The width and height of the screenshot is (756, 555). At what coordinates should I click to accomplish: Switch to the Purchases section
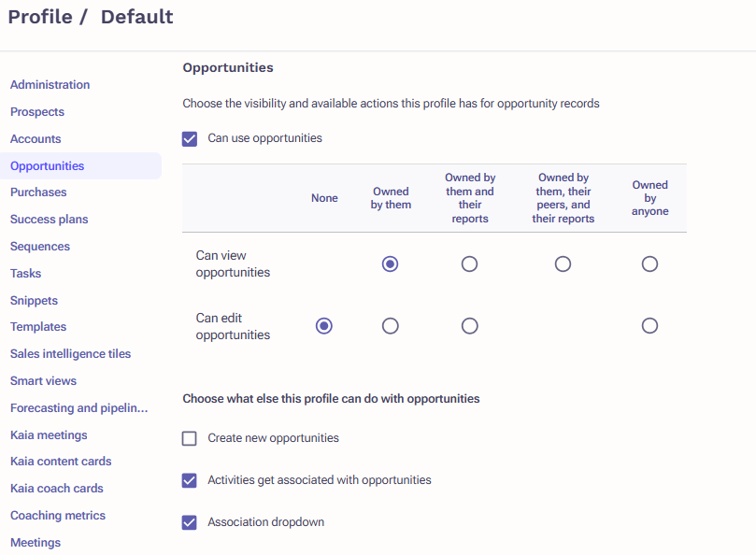[38, 192]
